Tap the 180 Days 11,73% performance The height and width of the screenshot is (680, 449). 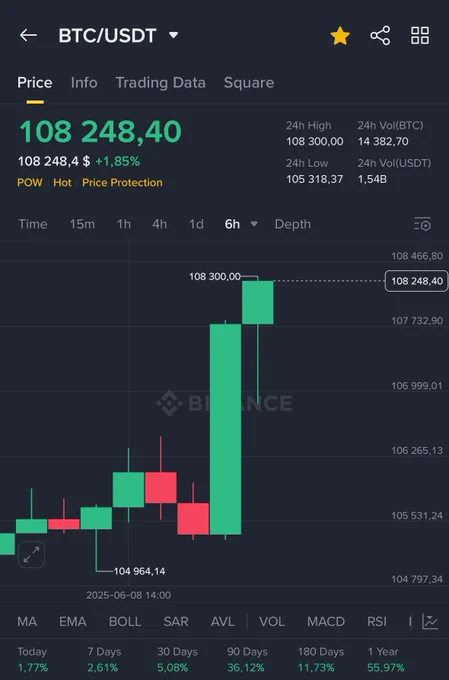pos(321,659)
